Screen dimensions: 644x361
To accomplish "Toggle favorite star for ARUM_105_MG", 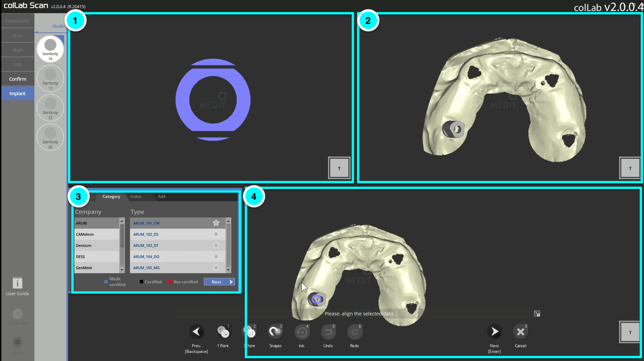I will (216, 268).
